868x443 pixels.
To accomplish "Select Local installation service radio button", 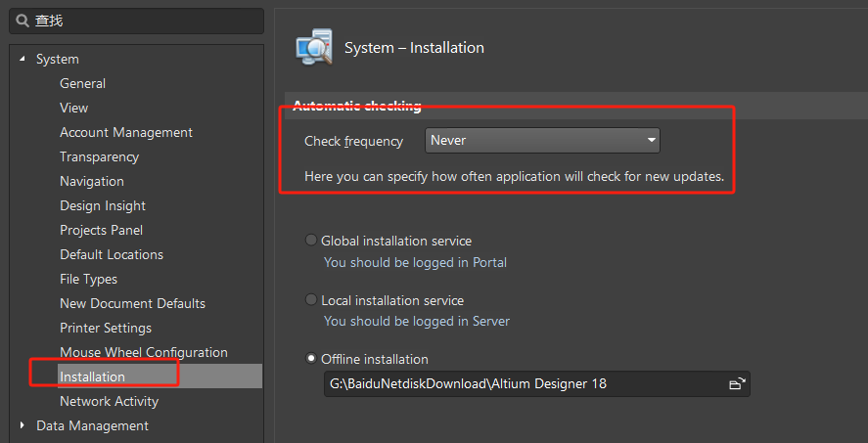I will [311, 300].
